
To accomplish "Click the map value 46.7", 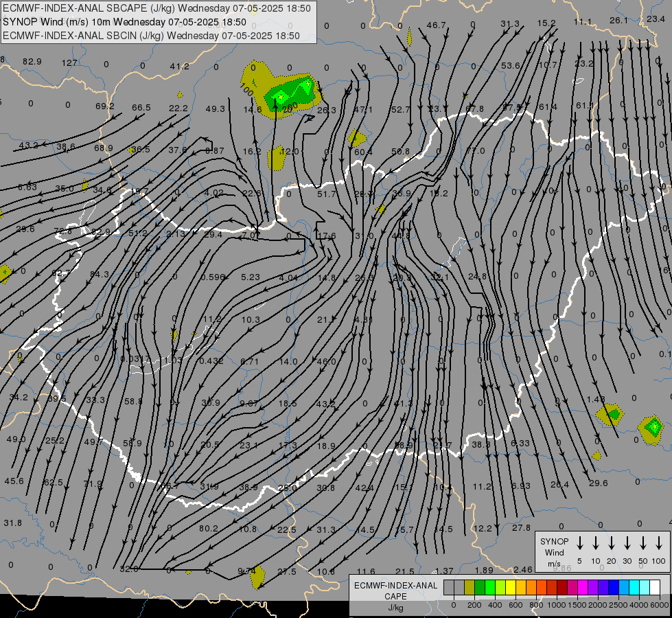I will (436, 25).
